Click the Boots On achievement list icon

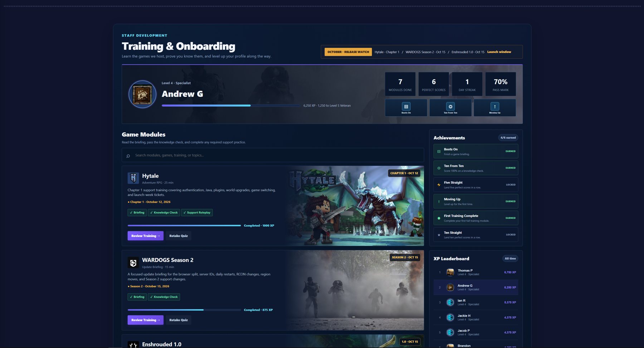click(439, 151)
